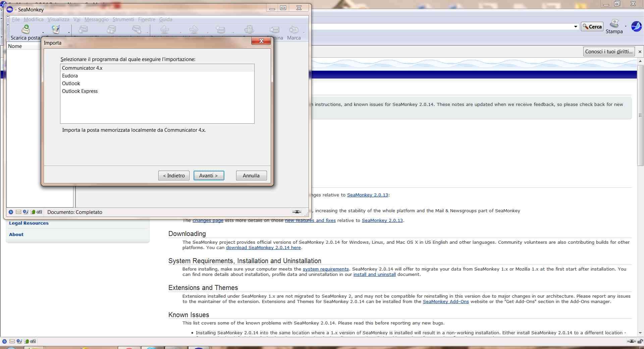Click the online status plug icon in browser window

click(631, 341)
